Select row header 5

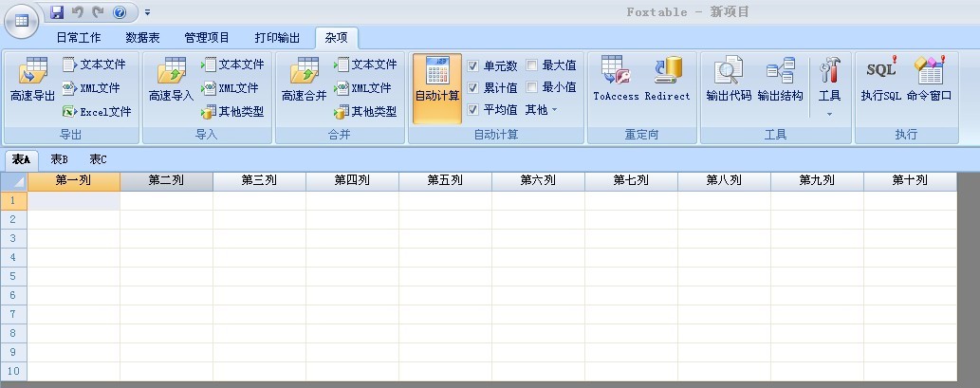[13, 276]
